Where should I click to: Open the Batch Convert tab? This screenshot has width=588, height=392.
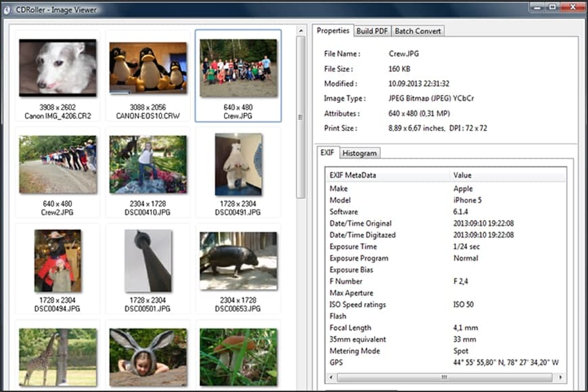(417, 31)
